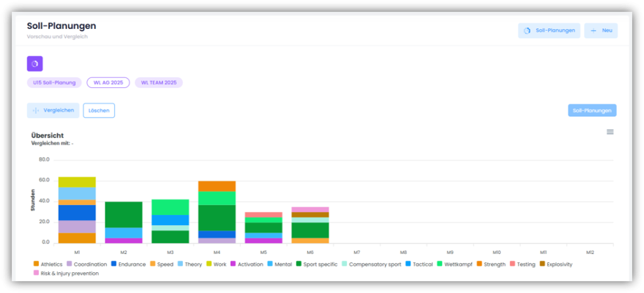Image resolution: width=644 pixels, height=293 pixels.
Task: Click the orange Strength segment atop M4
Action: (217, 186)
